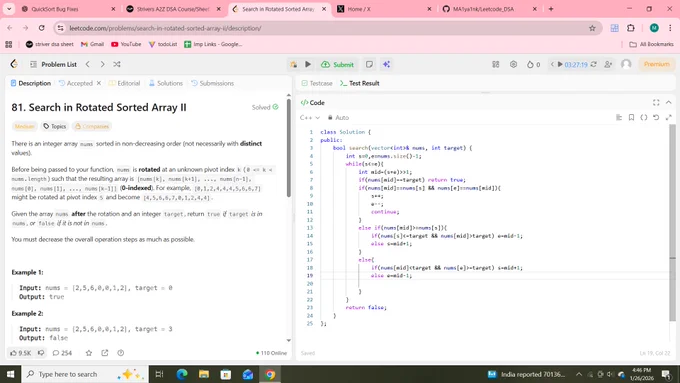Viewport: 680px width, 383px height.
Task: Open the LeetCode logo home link
Action: point(14,64)
